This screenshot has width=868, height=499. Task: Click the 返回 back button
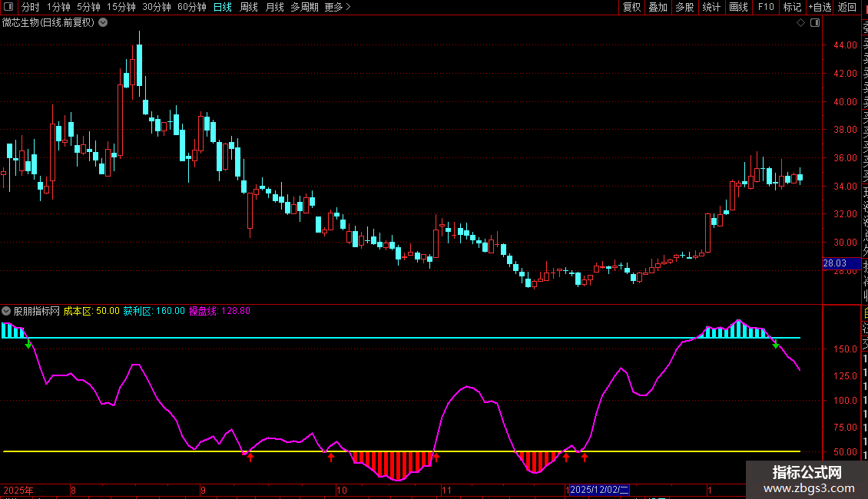tap(847, 8)
